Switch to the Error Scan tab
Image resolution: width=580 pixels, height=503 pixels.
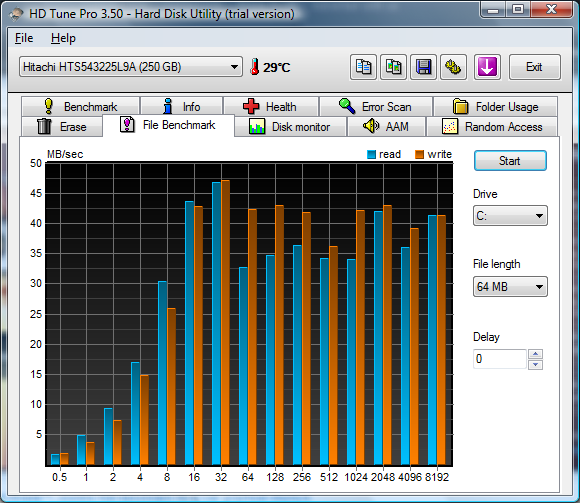pos(376,107)
